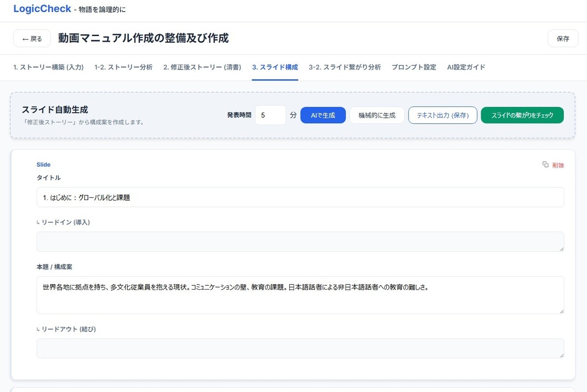Click the 動画マニュアル作成の整備及び作成 page title
Viewport: 587px width, 392px height.
tap(143, 38)
